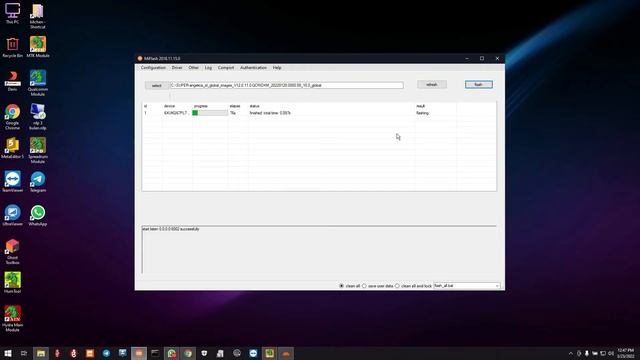Click the ROM folder path input field
This screenshot has width=640, height=360.
point(287,85)
